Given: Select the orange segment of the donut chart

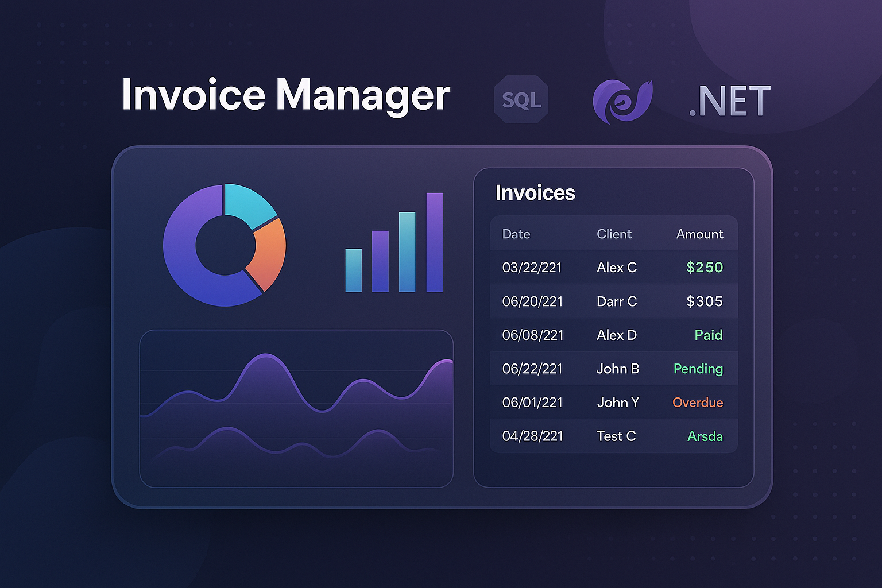Looking at the screenshot, I should [267, 253].
